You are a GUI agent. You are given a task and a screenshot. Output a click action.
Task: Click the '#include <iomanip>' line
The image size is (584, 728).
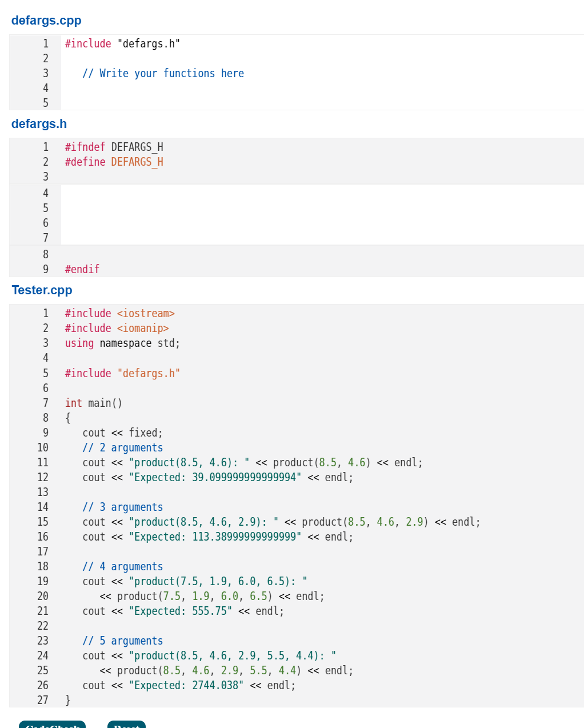coord(116,328)
